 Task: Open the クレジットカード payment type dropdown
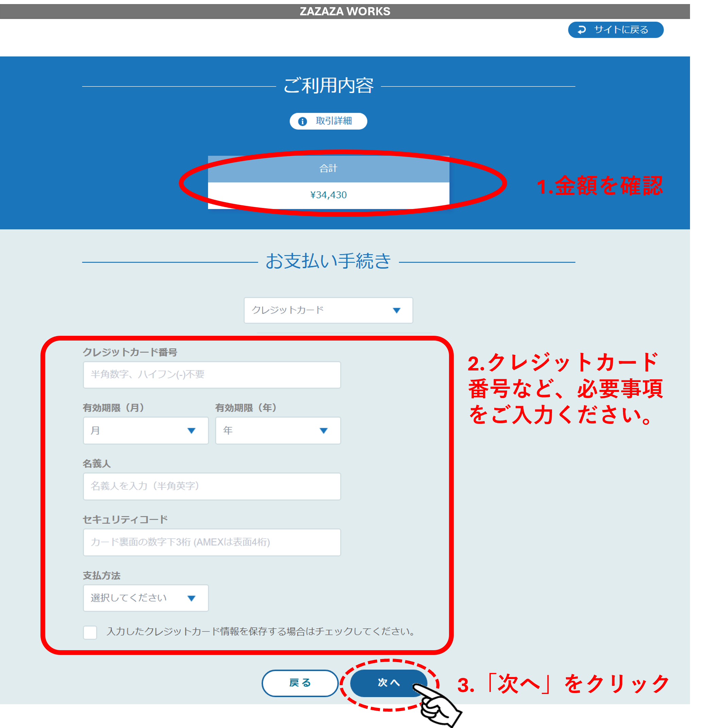tap(328, 310)
